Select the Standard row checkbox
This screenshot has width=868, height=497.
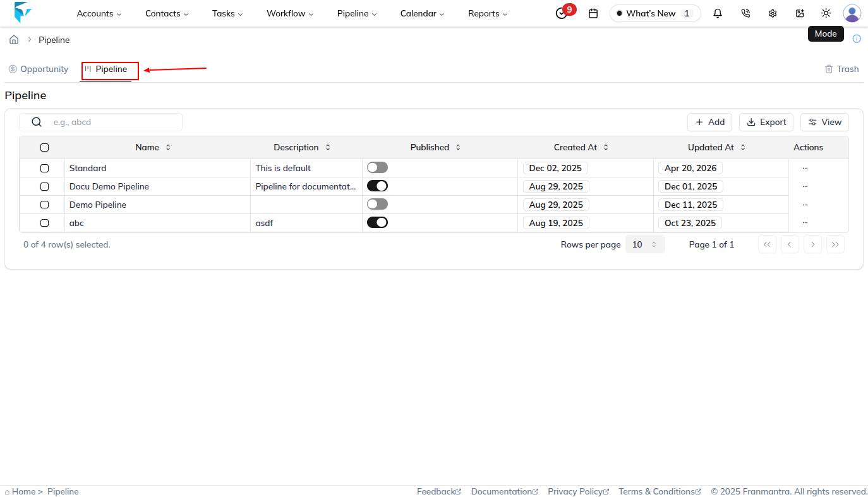tap(44, 168)
